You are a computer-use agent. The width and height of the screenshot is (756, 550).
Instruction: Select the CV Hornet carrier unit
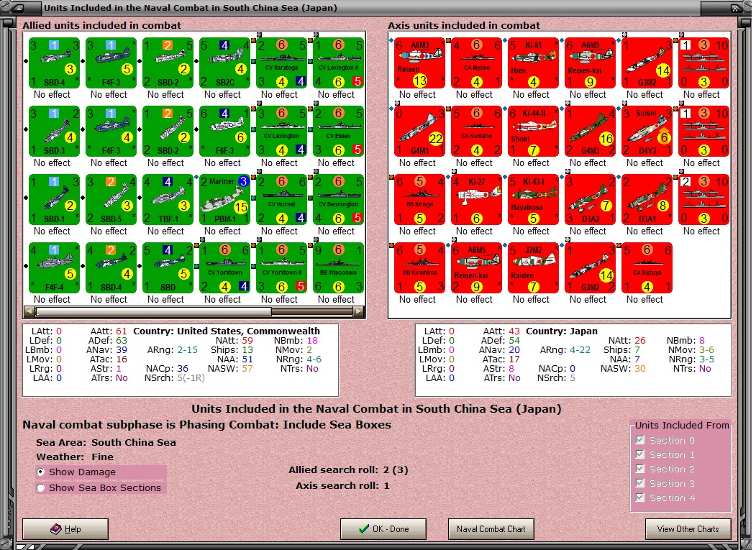[281, 200]
